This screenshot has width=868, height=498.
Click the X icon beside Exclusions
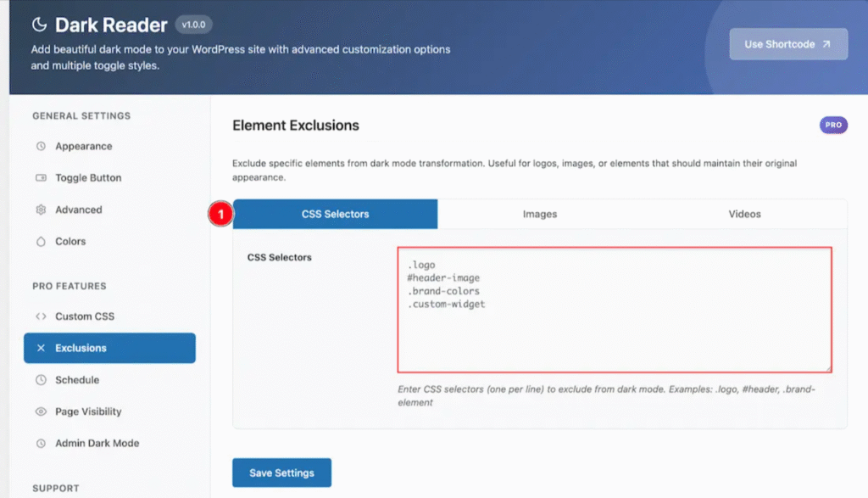(x=41, y=348)
